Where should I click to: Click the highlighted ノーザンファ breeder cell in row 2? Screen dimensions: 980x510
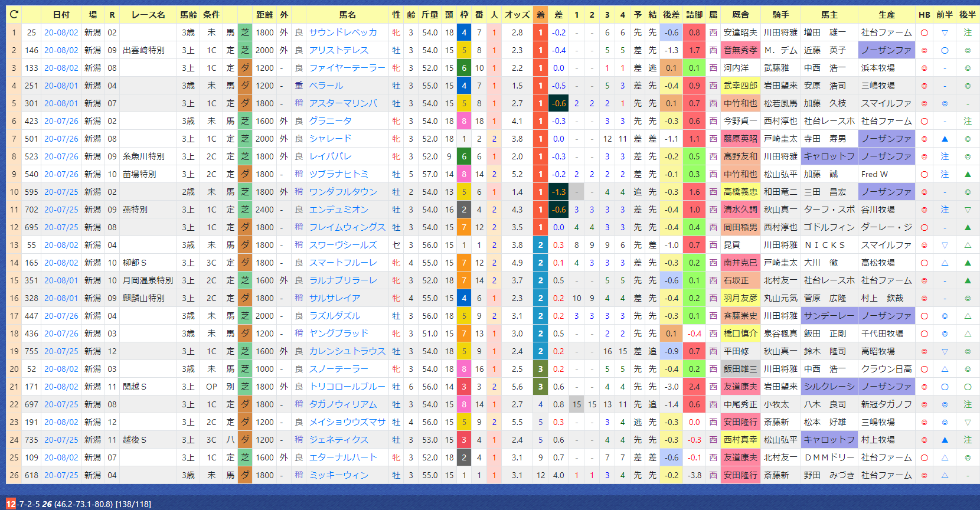pyautogui.click(x=887, y=50)
